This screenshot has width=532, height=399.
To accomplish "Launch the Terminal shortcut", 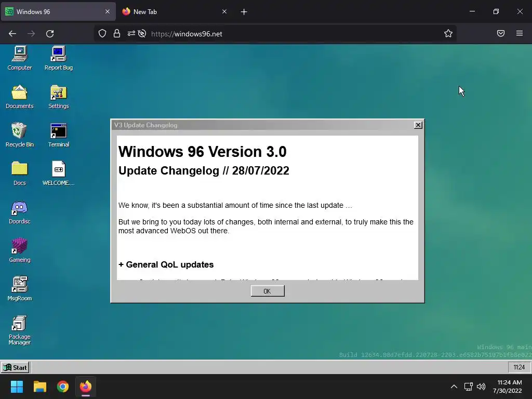I will [58, 135].
